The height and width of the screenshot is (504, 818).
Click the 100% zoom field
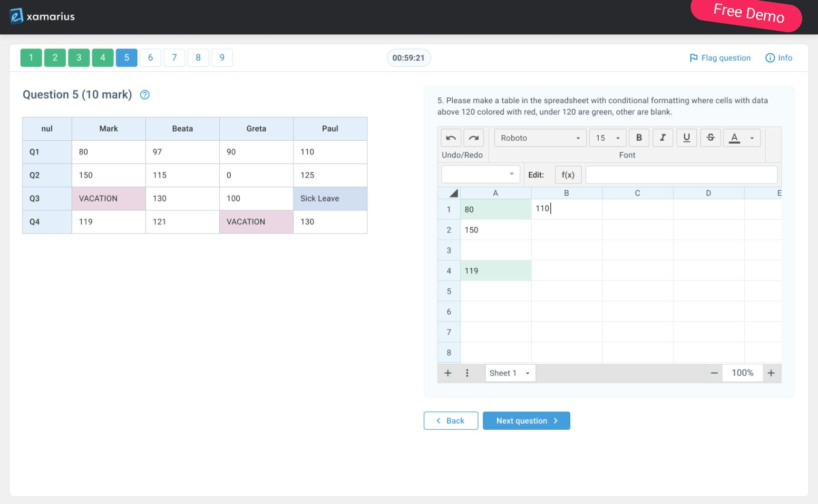742,373
